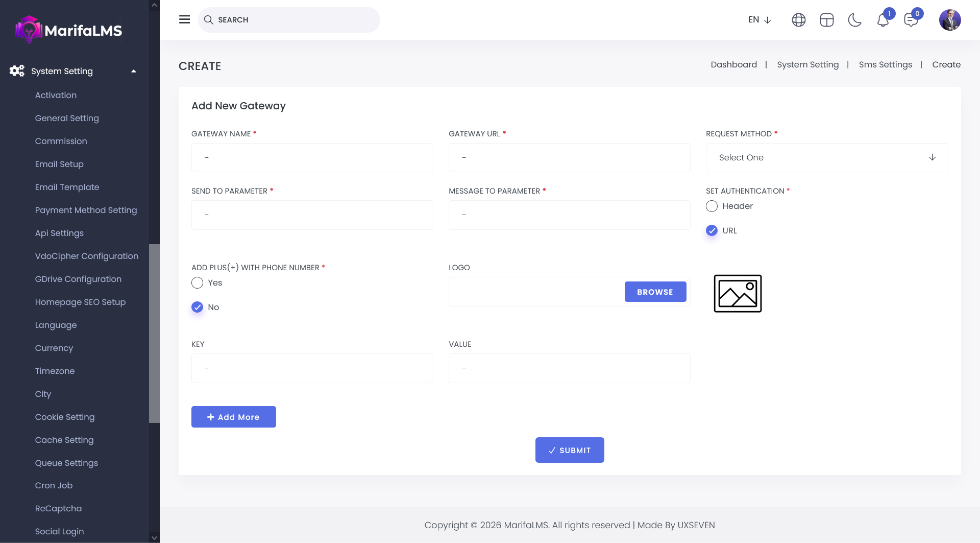980x543 pixels.
Task: Open Email Template in sidebar
Action: (67, 187)
